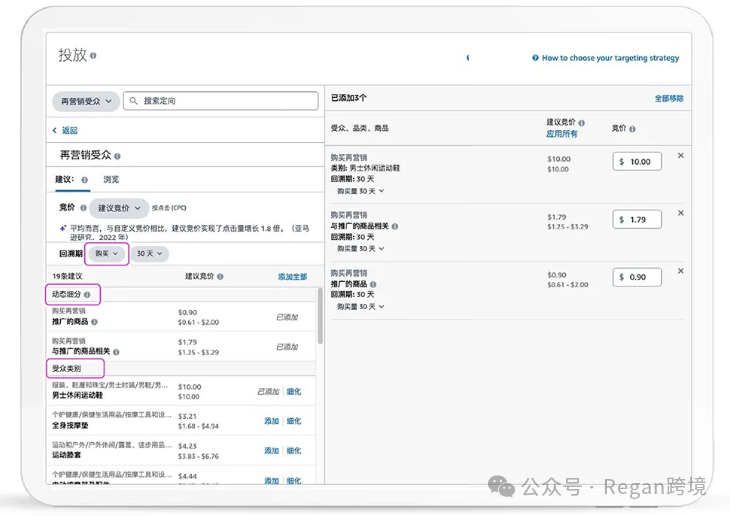Click the info icon beside 动态细分

pos(87,295)
